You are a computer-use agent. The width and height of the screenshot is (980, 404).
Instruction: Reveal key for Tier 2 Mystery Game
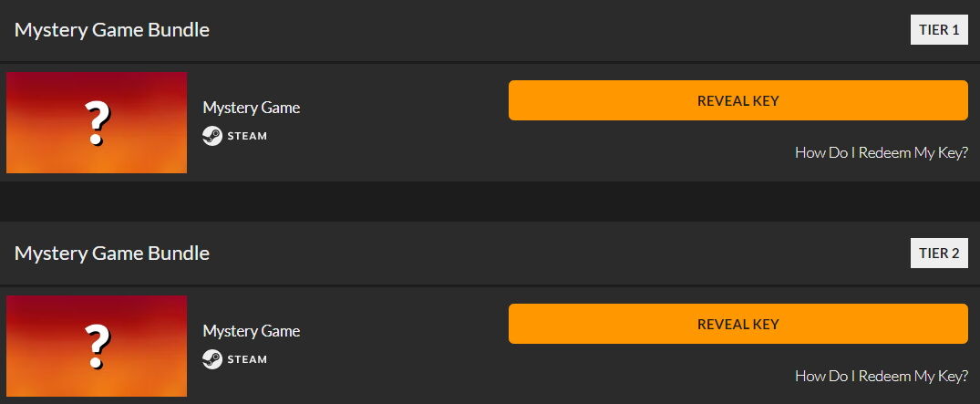(738, 324)
